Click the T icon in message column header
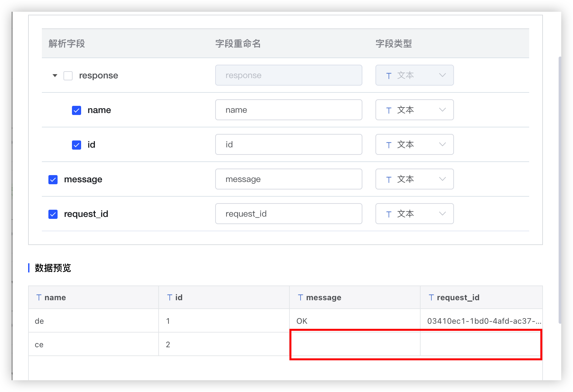 pos(300,297)
